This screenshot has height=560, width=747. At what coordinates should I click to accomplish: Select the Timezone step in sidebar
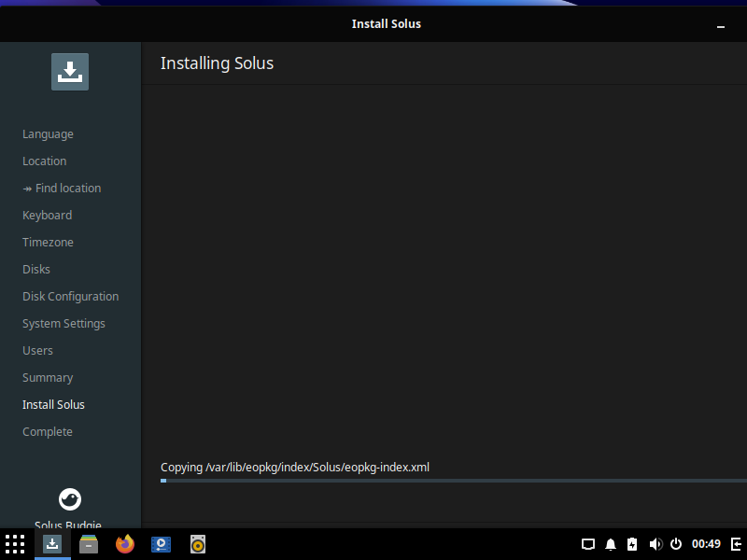(49, 243)
